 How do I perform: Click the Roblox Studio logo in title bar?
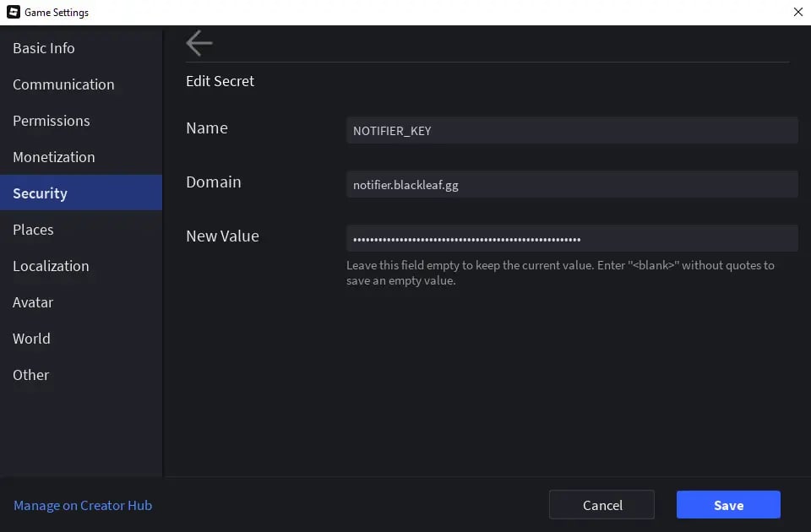[x=13, y=12]
